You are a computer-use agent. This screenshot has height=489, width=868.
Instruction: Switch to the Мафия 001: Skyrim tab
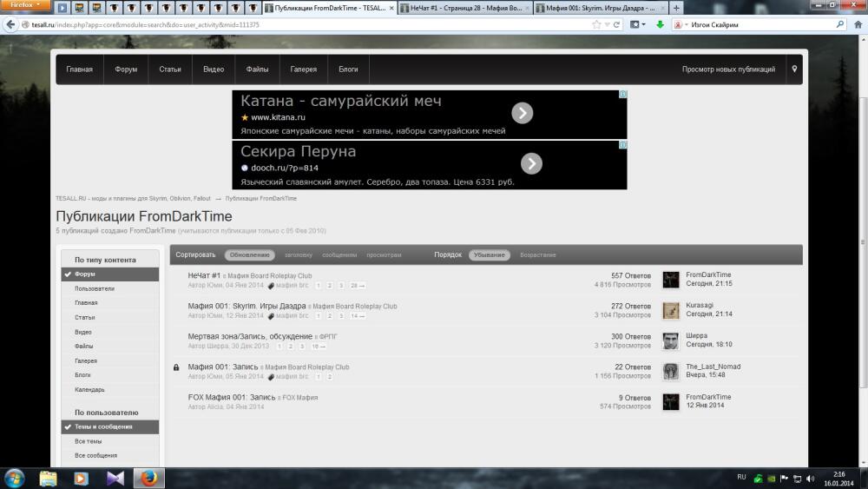(x=600, y=8)
